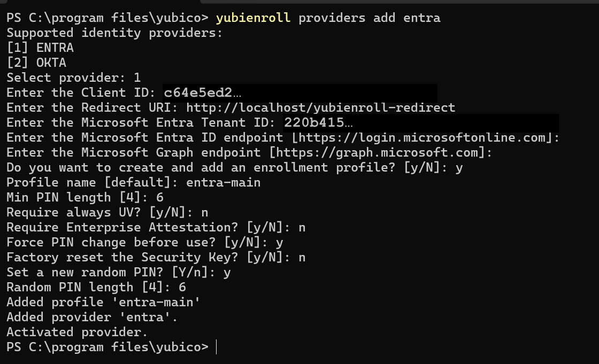599x364 pixels.
Task: Click the final PowerShell prompt cursor
Action: (216, 347)
